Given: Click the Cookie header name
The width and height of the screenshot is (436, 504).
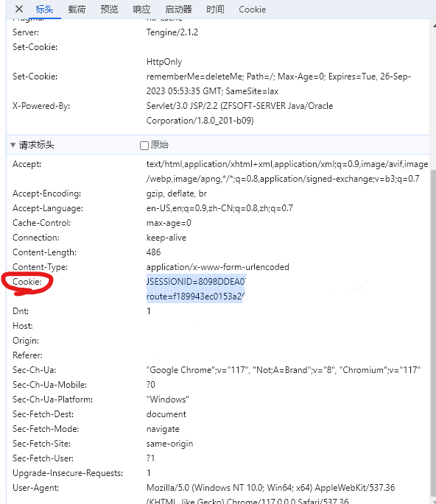Looking at the screenshot, I should (x=27, y=282).
